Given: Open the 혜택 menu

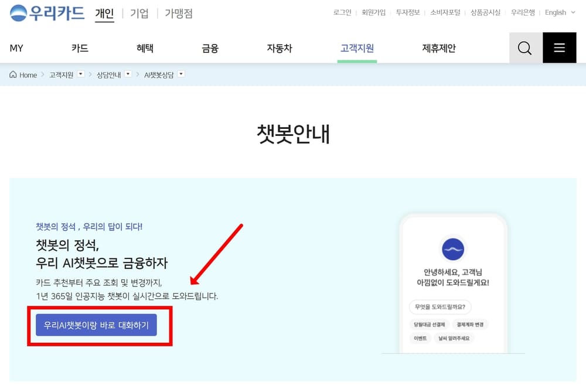Looking at the screenshot, I should coord(145,48).
